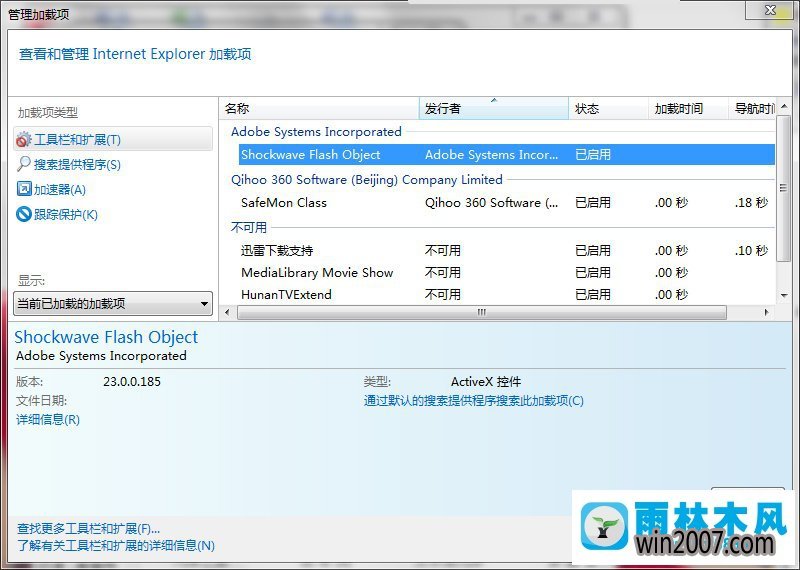Click the list's vertical scrollbar down arrow
Viewport: 800px width, 570px height.
pos(784,295)
